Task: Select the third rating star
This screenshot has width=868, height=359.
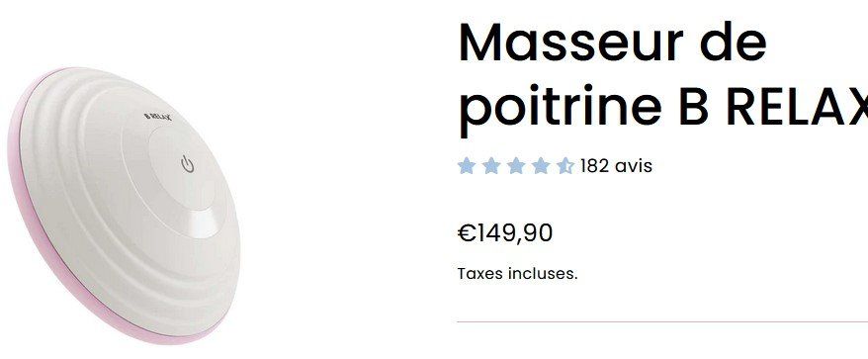Action: pyautogui.click(x=516, y=165)
